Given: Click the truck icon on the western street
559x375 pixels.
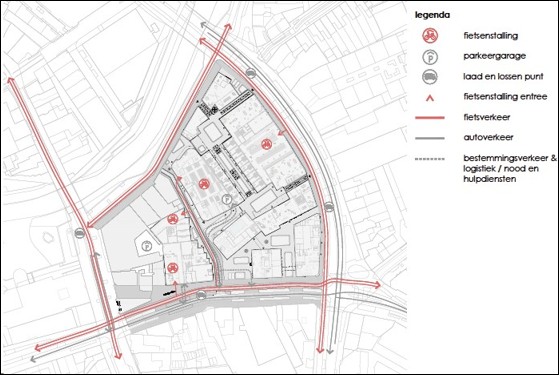Looking at the screenshot, I should [x=80, y=233].
